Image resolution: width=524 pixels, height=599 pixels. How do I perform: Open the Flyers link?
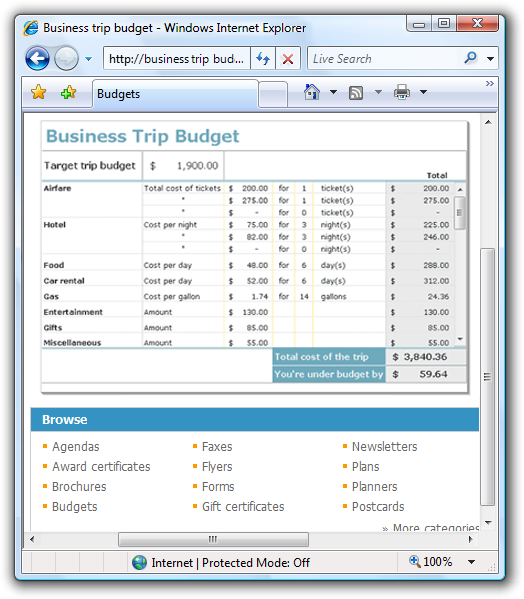pos(217,466)
